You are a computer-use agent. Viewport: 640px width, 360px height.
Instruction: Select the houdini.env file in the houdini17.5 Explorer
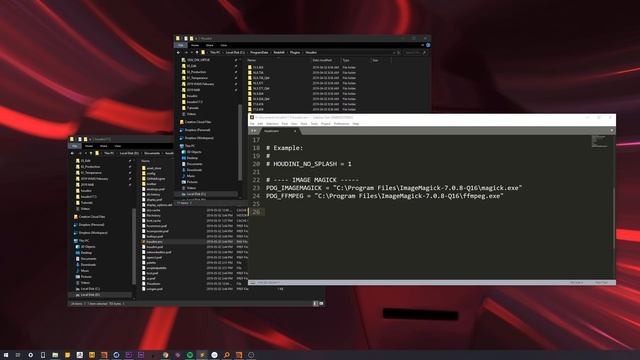(153, 242)
